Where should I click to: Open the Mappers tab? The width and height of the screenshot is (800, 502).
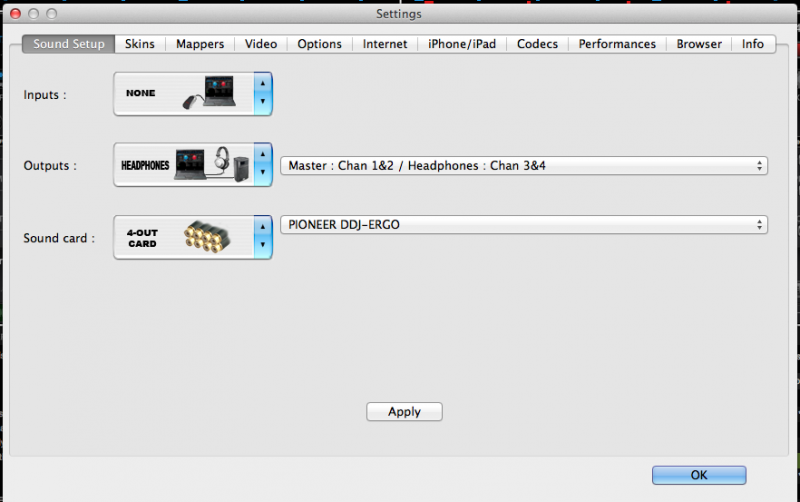[200, 44]
